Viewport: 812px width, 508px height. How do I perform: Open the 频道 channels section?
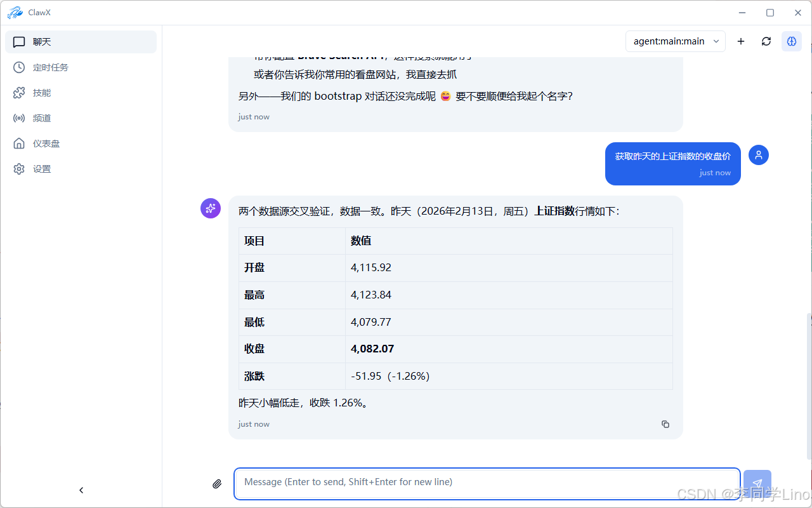tap(37, 117)
